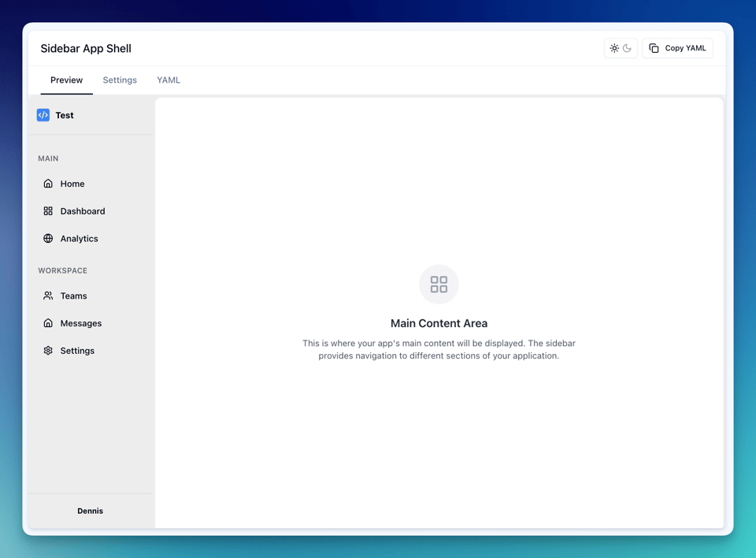
Task: Open the Settings tab in the top bar
Action: click(x=120, y=80)
